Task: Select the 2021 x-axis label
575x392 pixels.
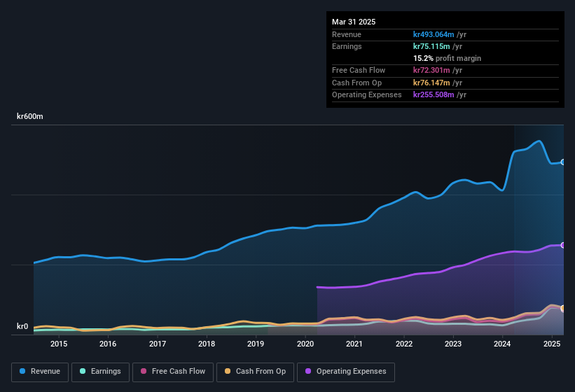Action: click(x=354, y=344)
